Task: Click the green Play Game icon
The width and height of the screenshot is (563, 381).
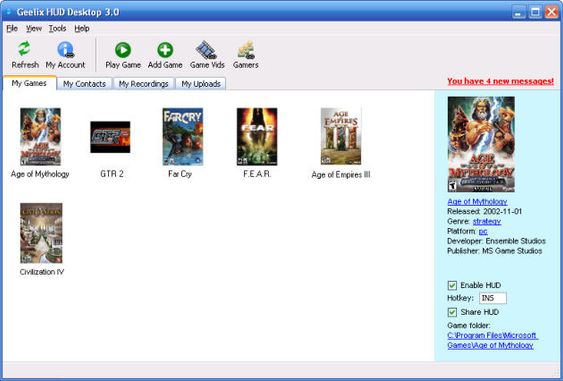Action: [123, 50]
